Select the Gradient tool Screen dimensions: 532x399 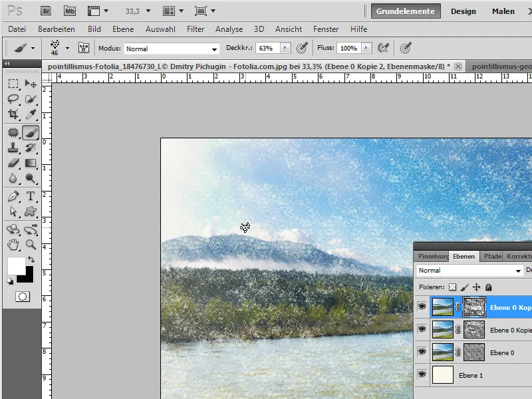click(x=31, y=163)
